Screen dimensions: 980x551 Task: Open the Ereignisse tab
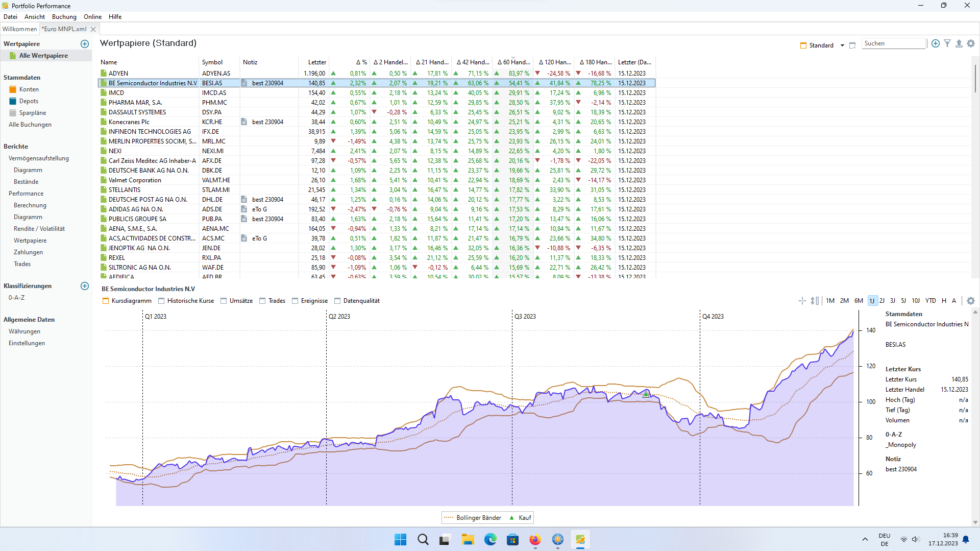tap(310, 301)
